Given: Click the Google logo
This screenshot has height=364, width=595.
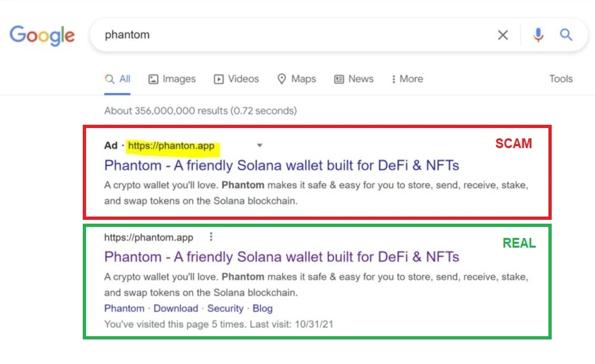Looking at the screenshot, I should pos(42,36).
